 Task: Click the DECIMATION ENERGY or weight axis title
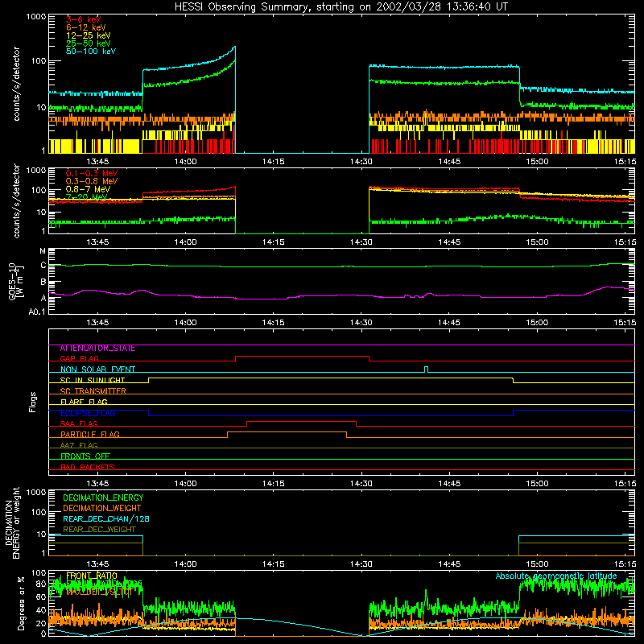click(12, 522)
